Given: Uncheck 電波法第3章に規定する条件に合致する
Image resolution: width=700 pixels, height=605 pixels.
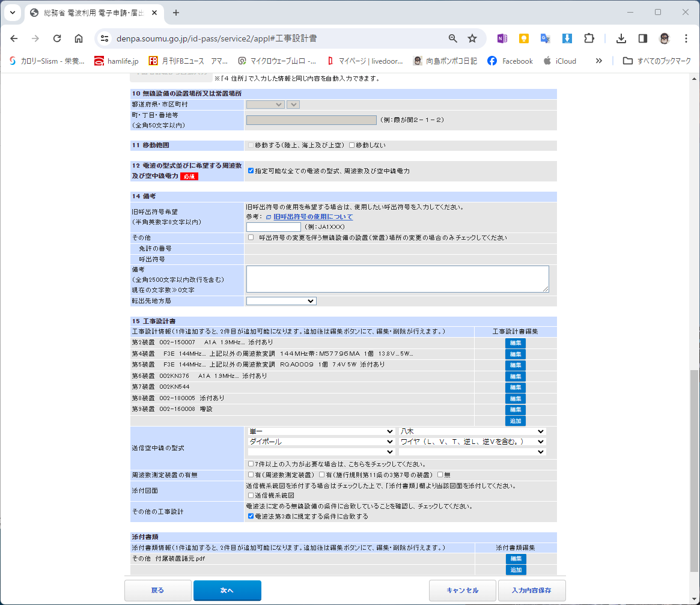Looking at the screenshot, I should coord(251,516).
